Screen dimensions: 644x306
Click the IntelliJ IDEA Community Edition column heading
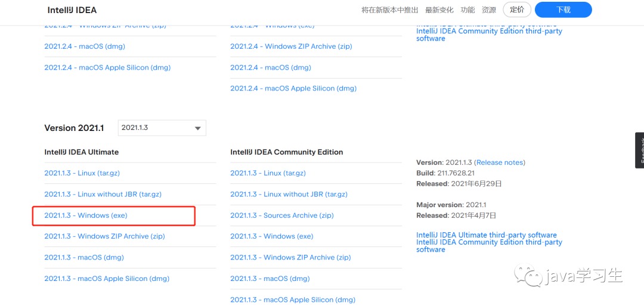[x=287, y=152]
